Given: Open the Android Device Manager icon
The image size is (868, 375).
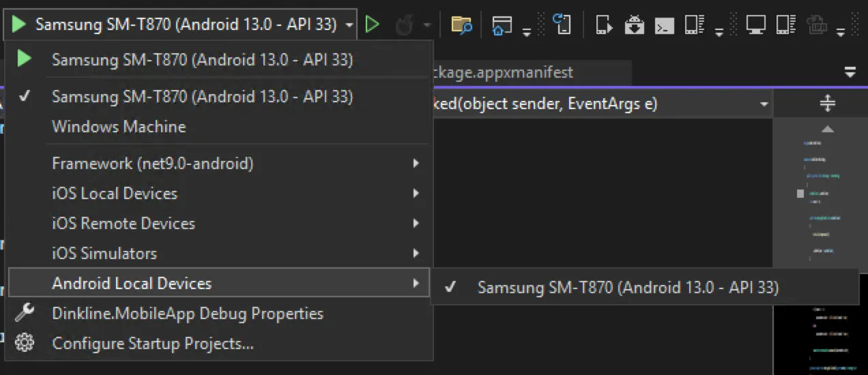Looking at the screenshot, I should point(694,25).
